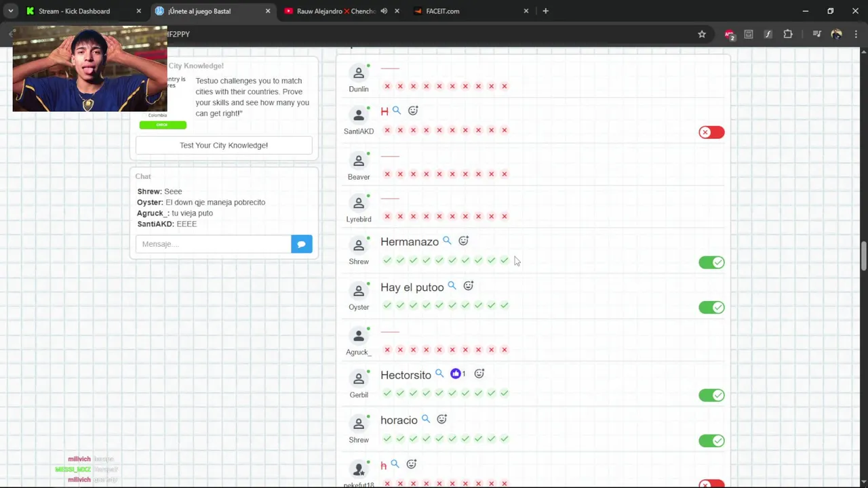Look up answer 'Hay el putoo' with magnifier
Image resolution: width=868 pixels, height=488 pixels.
click(452, 286)
